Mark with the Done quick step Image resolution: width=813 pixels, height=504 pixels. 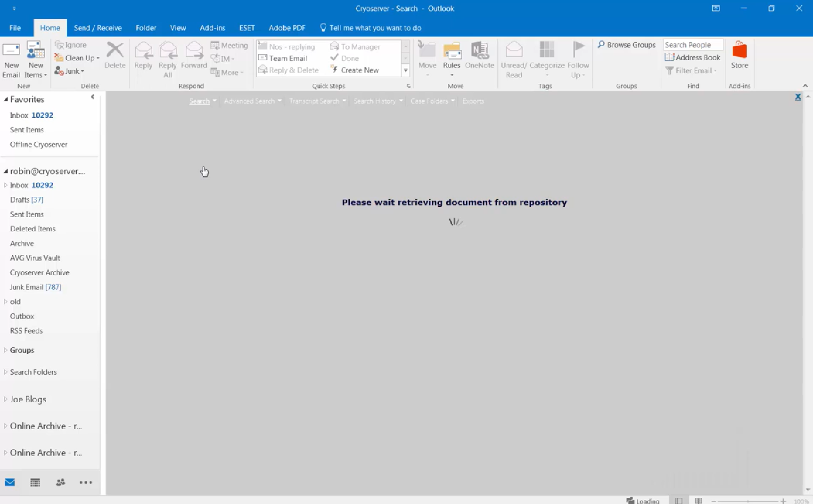(345, 58)
